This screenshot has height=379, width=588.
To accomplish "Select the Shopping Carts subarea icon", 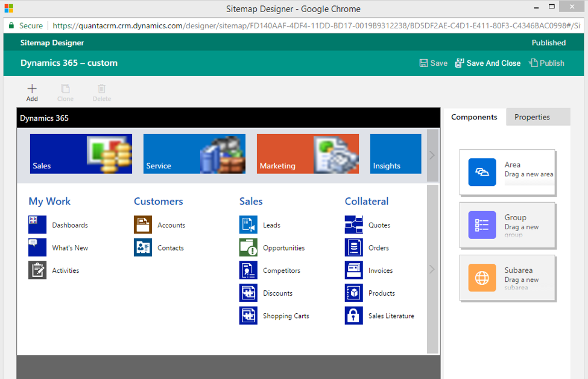I will click(x=248, y=316).
